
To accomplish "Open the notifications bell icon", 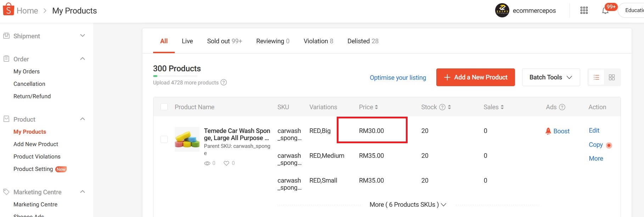I will click(x=605, y=11).
